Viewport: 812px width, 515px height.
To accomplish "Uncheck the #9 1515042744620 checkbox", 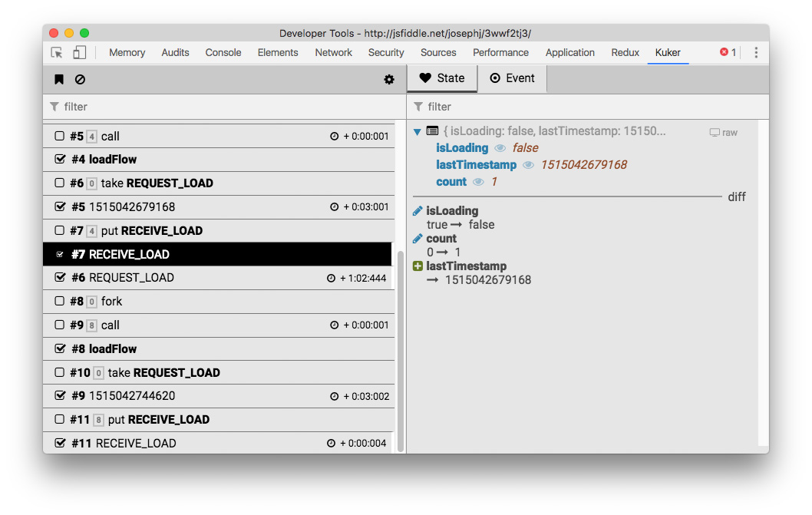I will click(60, 396).
